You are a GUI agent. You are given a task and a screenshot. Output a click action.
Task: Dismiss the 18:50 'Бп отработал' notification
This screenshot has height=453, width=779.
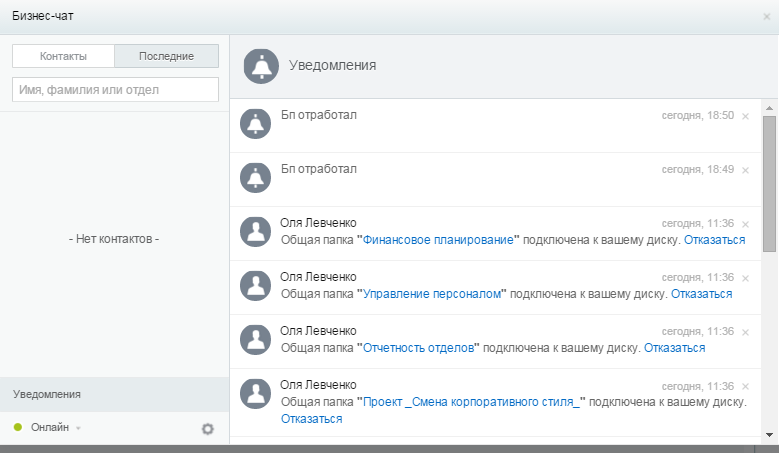(x=745, y=116)
